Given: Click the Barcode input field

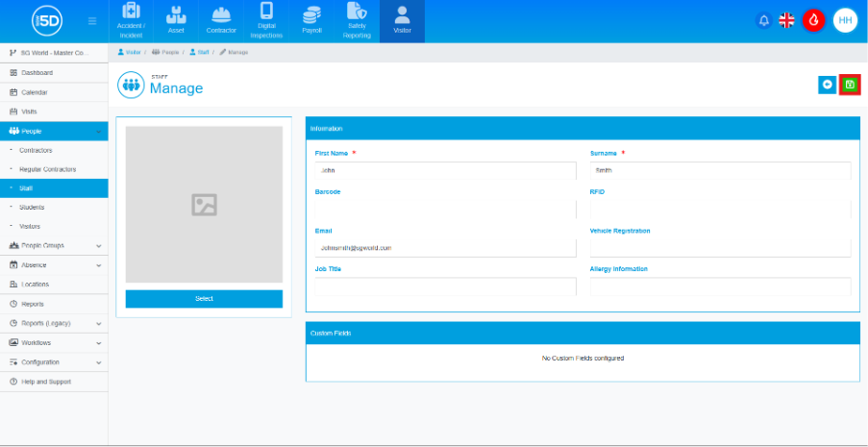Looking at the screenshot, I should point(446,210).
